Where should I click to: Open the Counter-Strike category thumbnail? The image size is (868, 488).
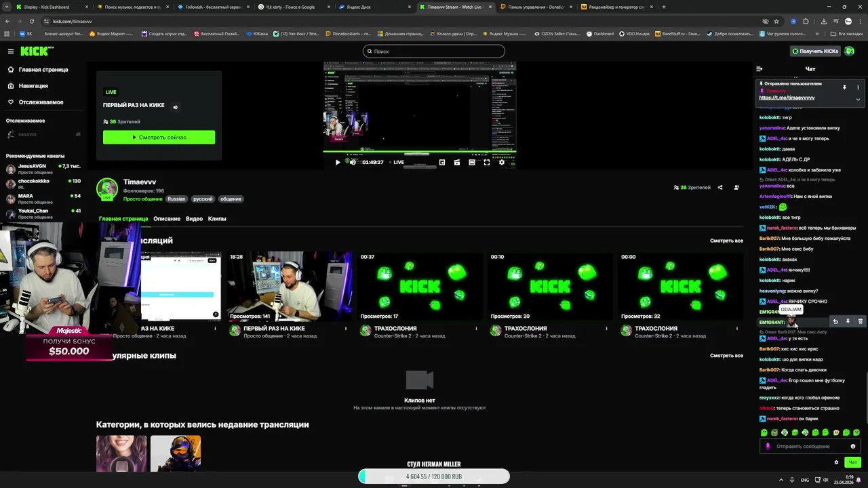pyautogui.click(x=176, y=453)
